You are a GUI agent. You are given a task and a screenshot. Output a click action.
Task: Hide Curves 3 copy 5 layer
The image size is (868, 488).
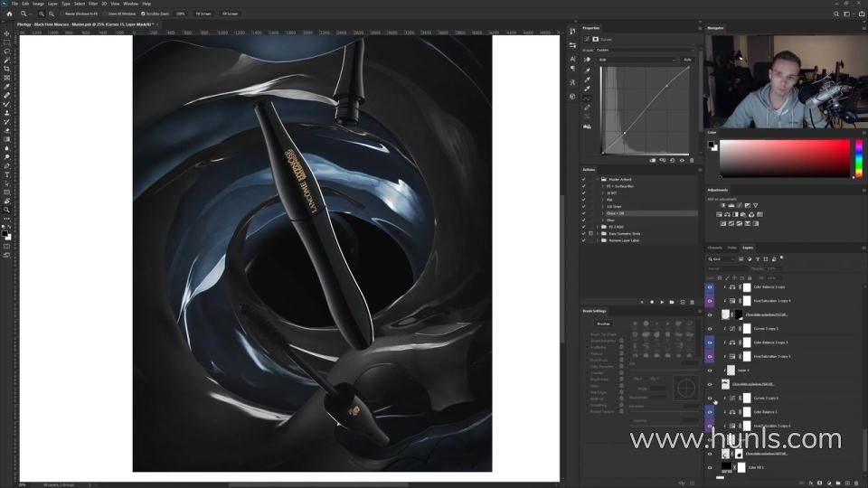[x=710, y=329]
